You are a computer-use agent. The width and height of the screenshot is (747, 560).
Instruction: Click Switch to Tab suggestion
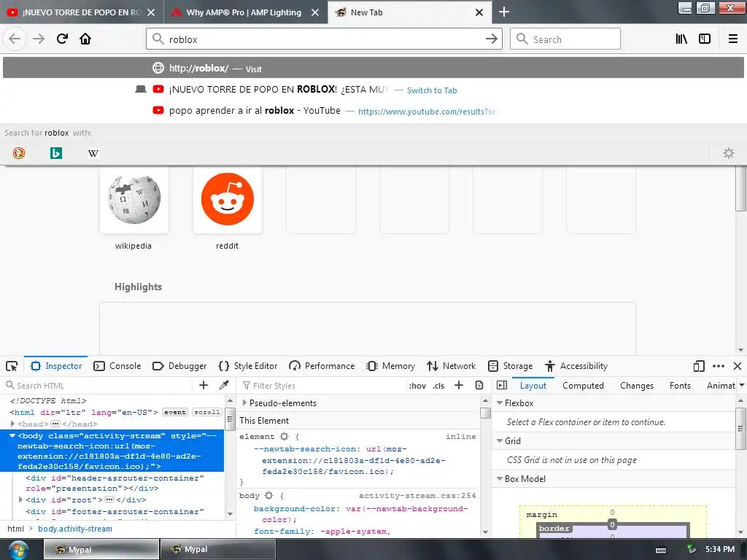pyautogui.click(x=432, y=90)
